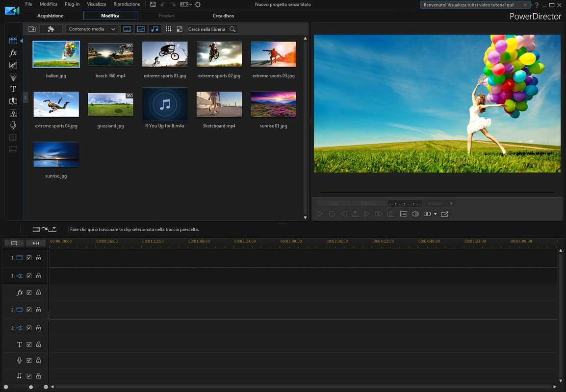This screenshot has height=392, width=566.
Task: Toggle audio filter in media library
Action: tap(154, 29)
